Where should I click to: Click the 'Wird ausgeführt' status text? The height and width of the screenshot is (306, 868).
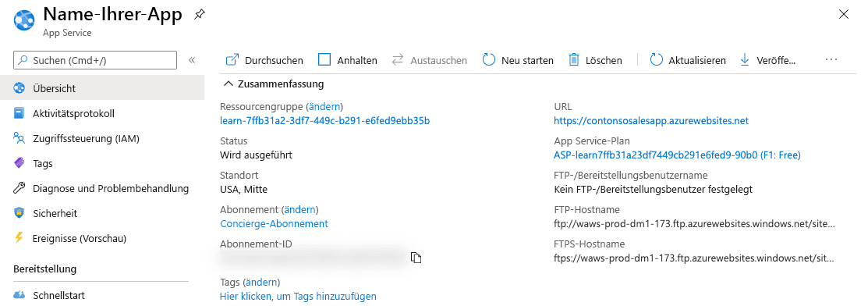click(256, 155)
